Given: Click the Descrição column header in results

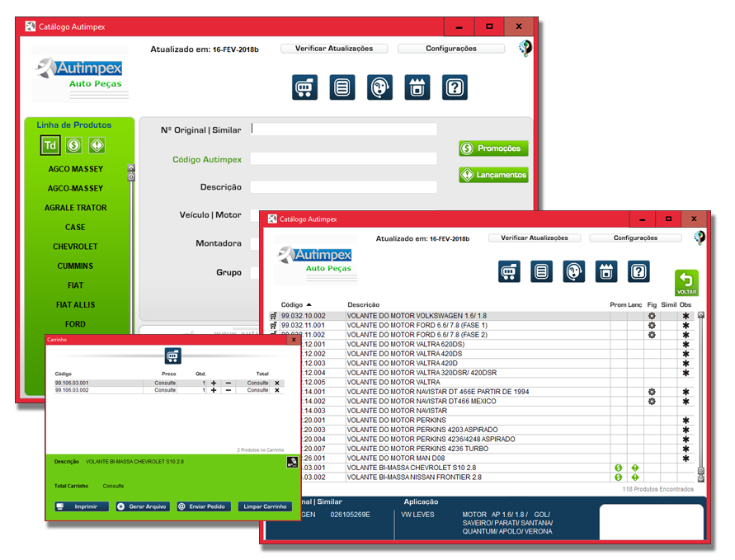Looking at the screenshot, I should 363,304.
